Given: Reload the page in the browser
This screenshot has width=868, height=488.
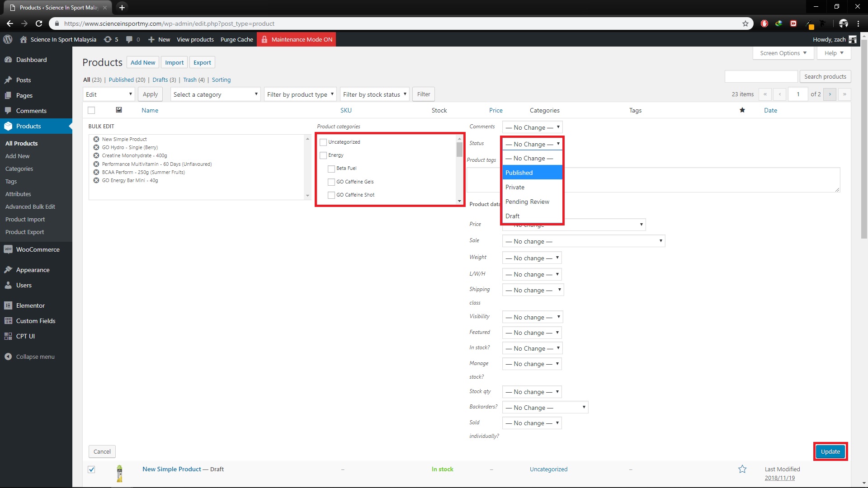Looking at the screenshot, I should coord(39,23).
